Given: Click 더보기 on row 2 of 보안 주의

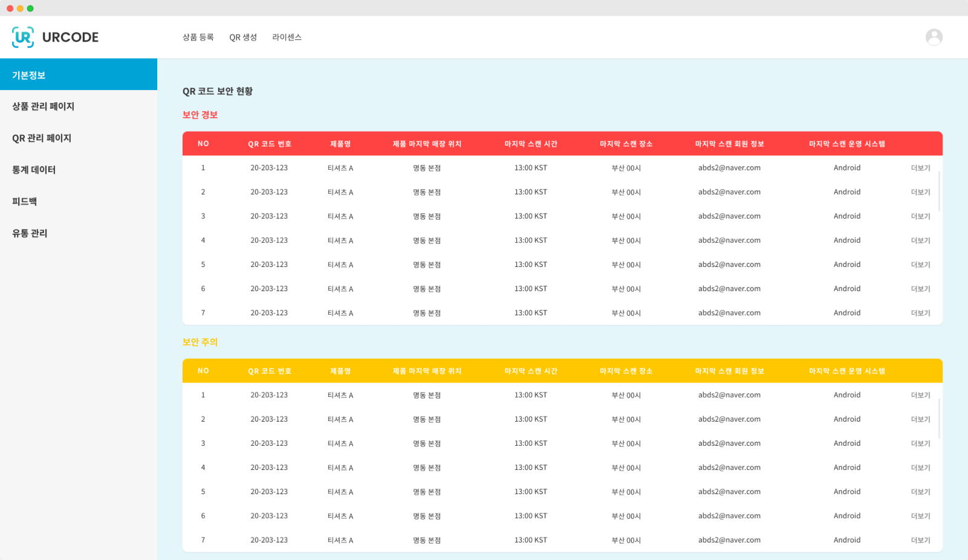Looking at the screenshot, I should pyautogui.click(x=920, y=419).
